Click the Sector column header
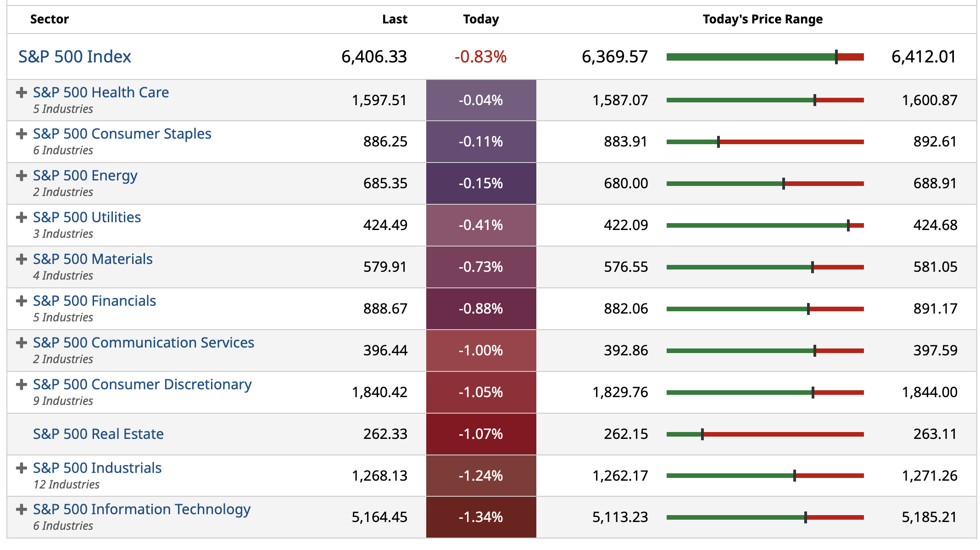980x550 pixels. (x=50, y=19)
